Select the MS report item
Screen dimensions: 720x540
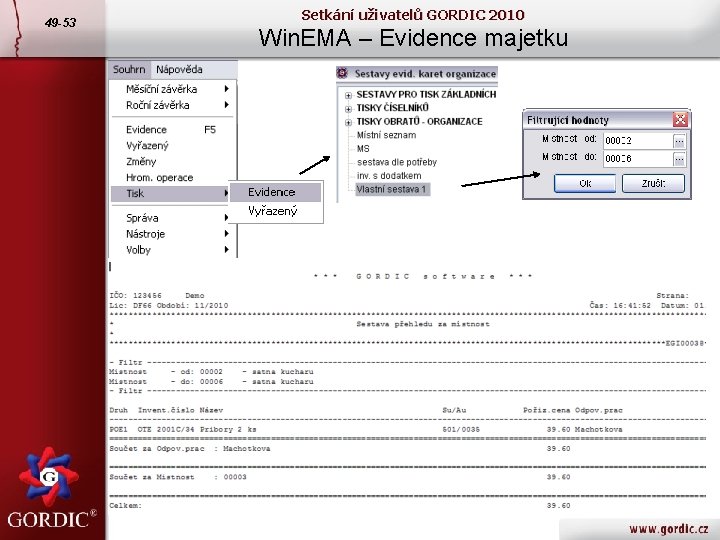[363, 148]
